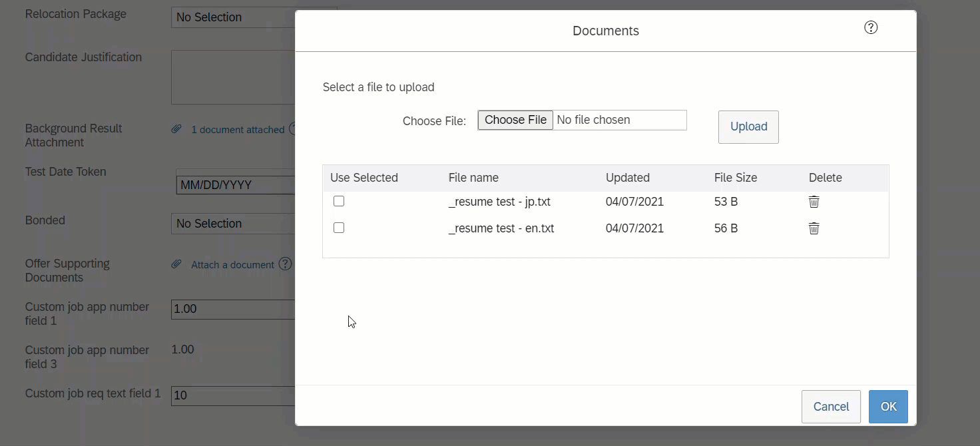Click 1.00 value of Custom number field 3
The width and height of the screenshot is (980, 446).
pos(183,349)
